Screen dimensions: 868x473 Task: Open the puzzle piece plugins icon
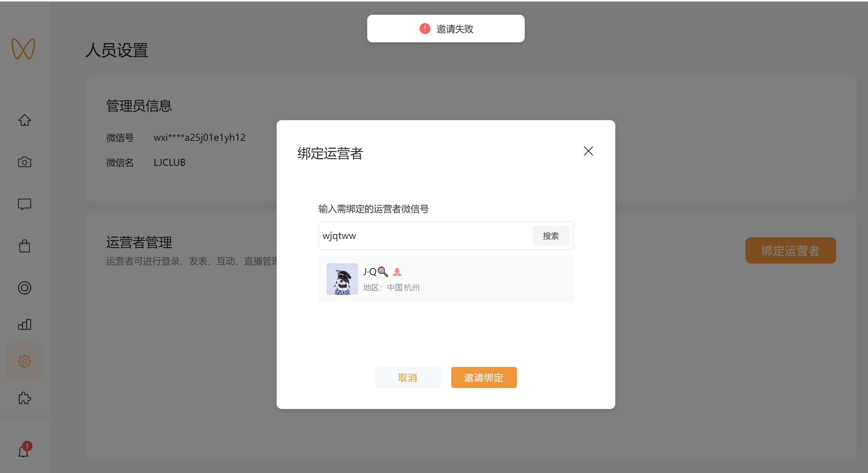tap(24, 398)
